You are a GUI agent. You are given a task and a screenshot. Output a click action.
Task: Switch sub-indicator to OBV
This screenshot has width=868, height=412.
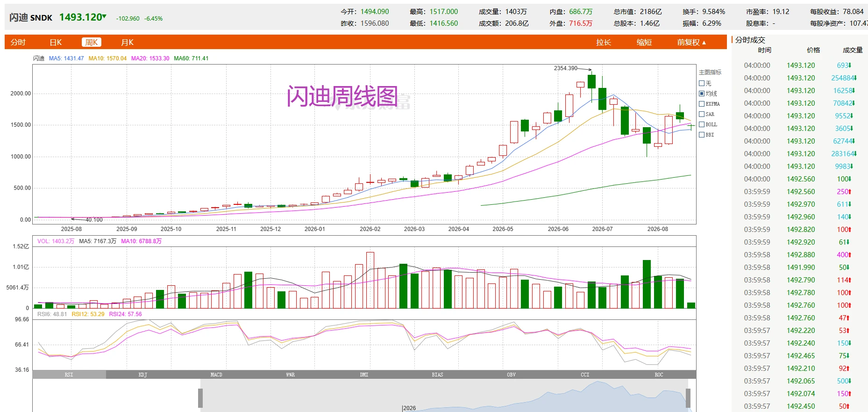[512, 375]
